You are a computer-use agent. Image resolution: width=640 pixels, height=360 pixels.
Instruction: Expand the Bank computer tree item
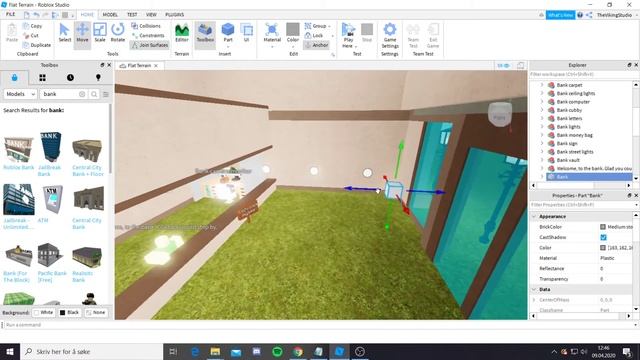(542, 102)
